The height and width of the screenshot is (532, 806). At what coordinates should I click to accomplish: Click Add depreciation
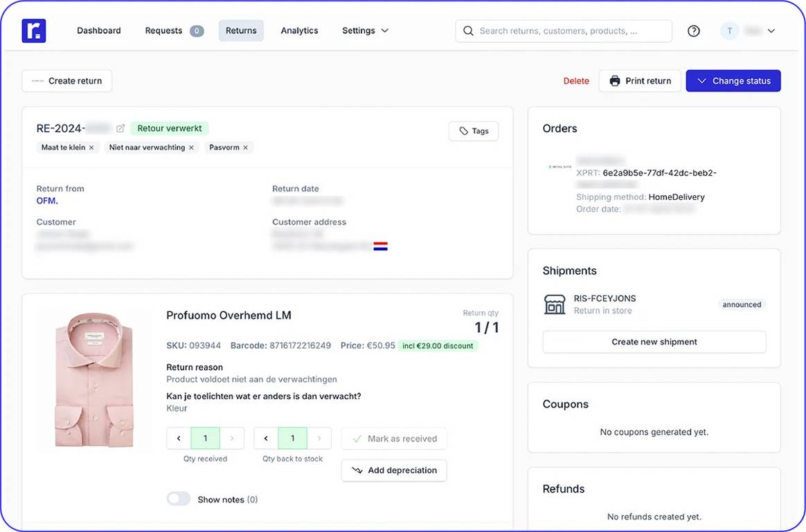point(394,470)
